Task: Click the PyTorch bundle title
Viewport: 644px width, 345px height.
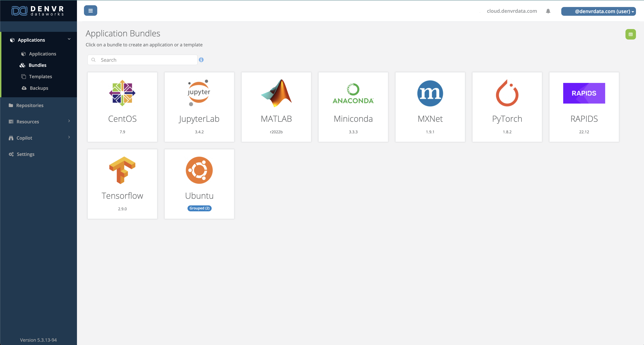Action: pos(507,119)
